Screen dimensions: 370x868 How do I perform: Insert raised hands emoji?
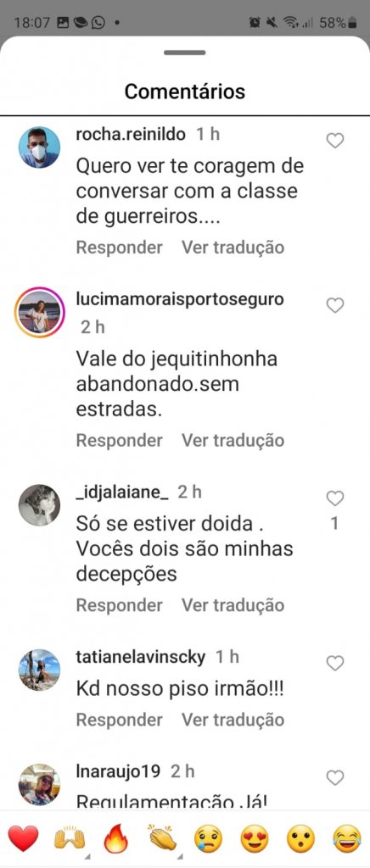tap(69, 838)
